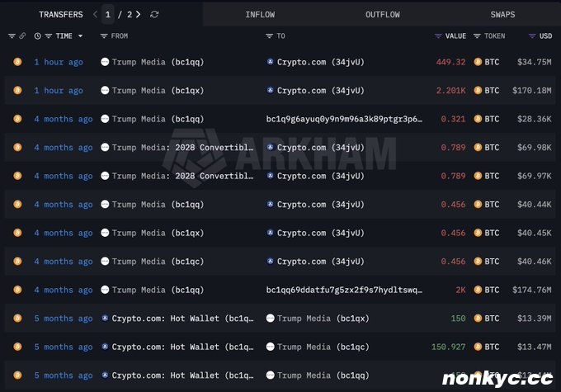Open Crypto.com Hot Wallet sender, 150 BTC row
This screenshot has height=392, width=561.
(182, 319)
